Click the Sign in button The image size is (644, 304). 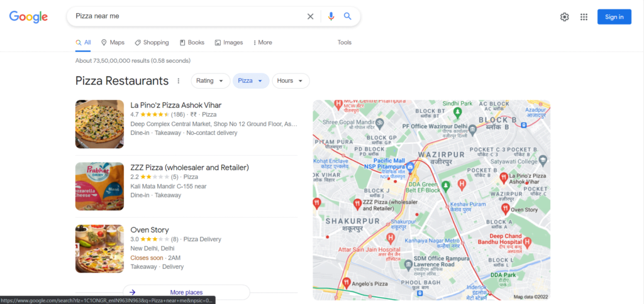[614, 17]
